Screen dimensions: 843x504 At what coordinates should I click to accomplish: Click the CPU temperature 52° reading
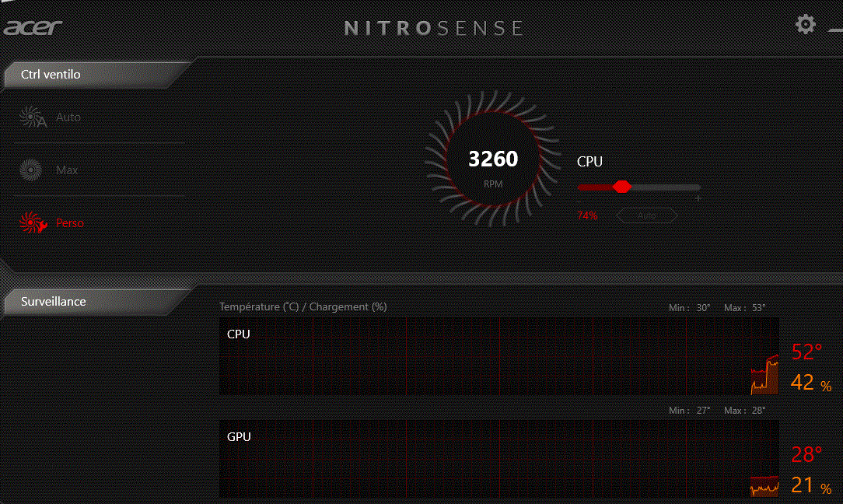tap(806, 352)
